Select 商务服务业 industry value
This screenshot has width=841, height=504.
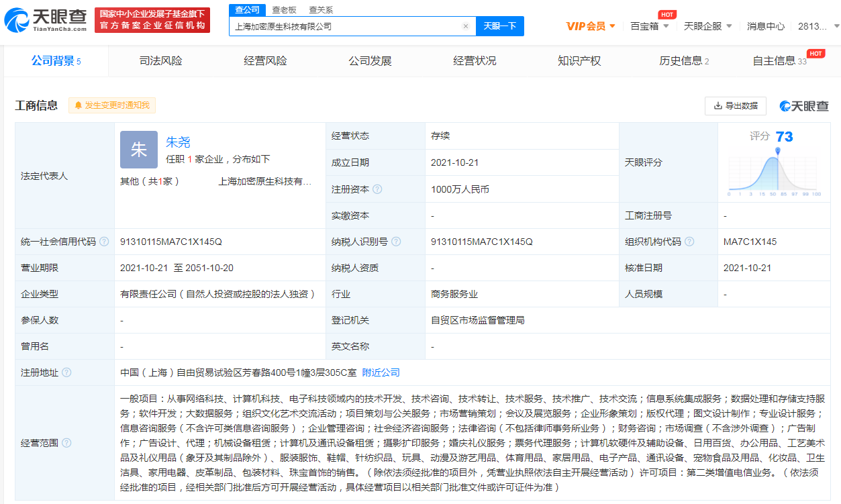coord(454,294)
